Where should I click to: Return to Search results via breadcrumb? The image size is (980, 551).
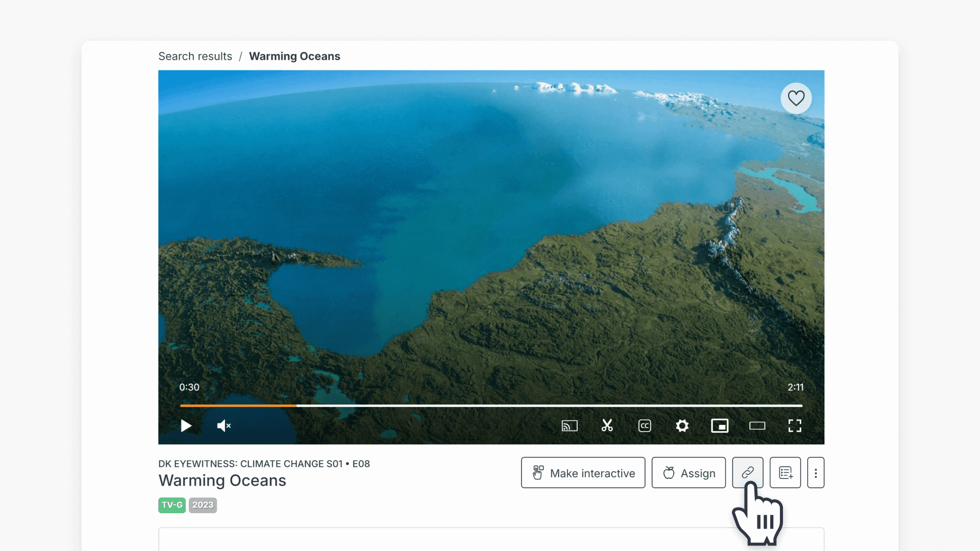pyautogui.click(x=195, y=56)
